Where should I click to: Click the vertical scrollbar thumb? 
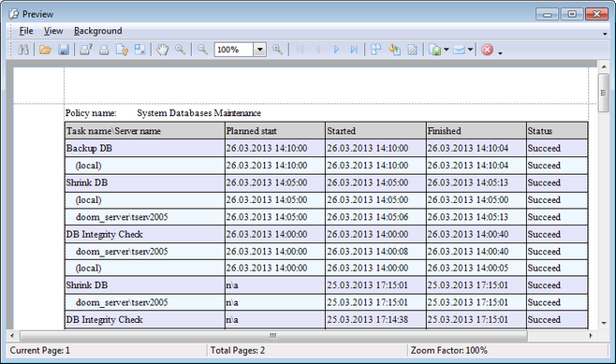click(604, 93)
